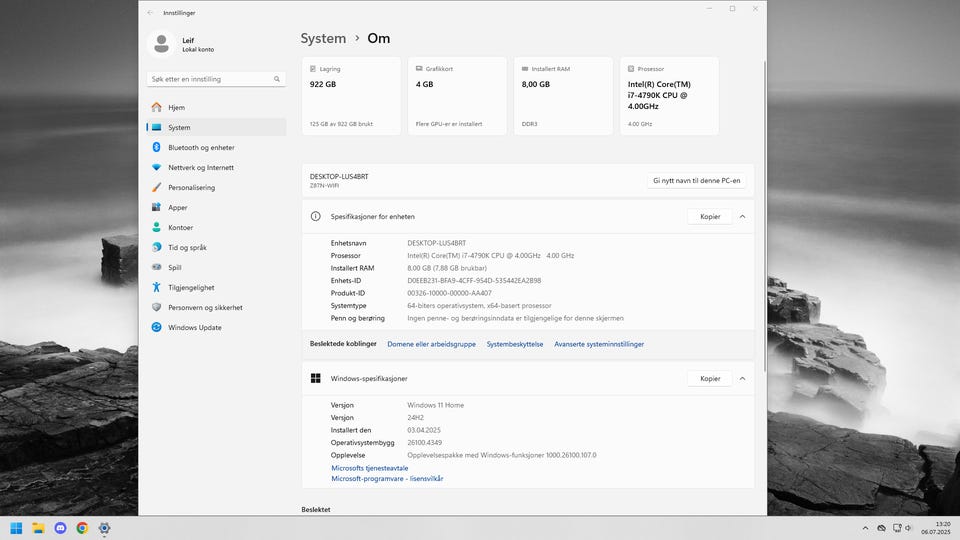Click the Tilgjengelighet accessibility icon
This screenshot has width=960, height=540.
[156, 287]
